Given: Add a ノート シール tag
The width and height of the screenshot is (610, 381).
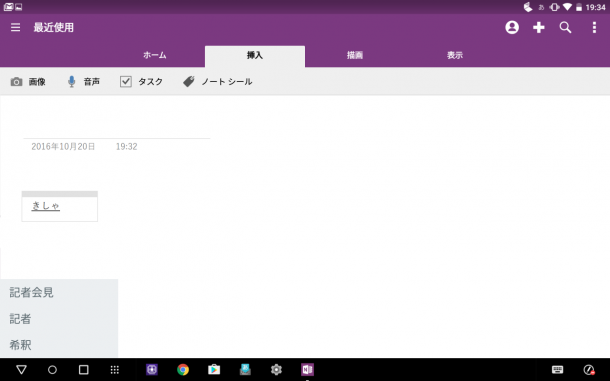Looking at the screenshot, I should 218,82.
